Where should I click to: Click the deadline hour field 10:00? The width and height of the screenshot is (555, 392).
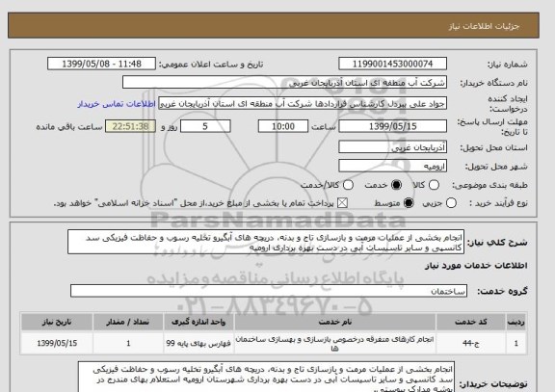(283, 126)
